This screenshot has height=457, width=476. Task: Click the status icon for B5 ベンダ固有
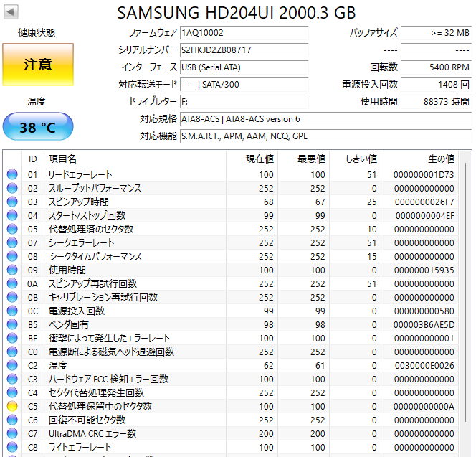click(12, 324)
